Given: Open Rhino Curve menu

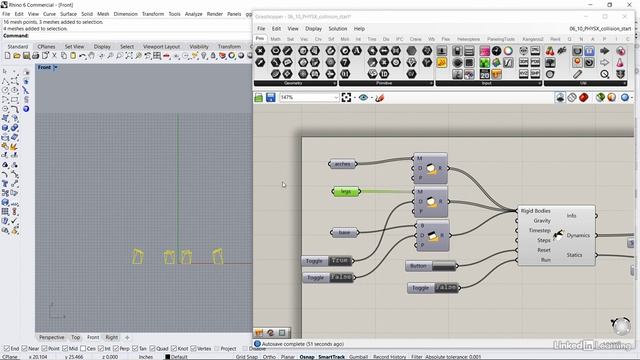Looking at the screenshot, I should tap(49, 14).
